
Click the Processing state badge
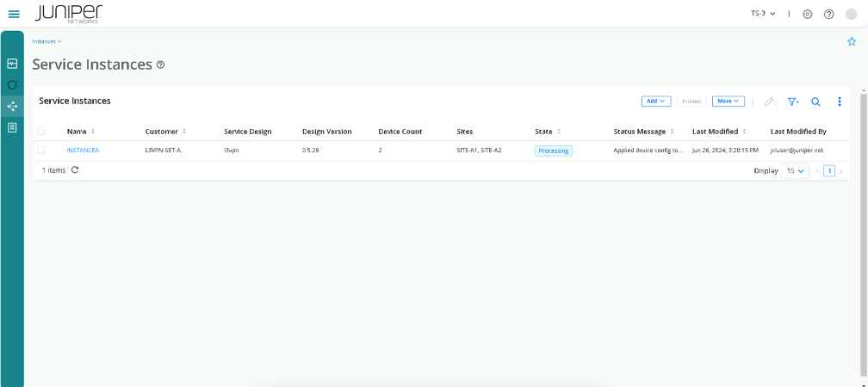tap(554, 151)
